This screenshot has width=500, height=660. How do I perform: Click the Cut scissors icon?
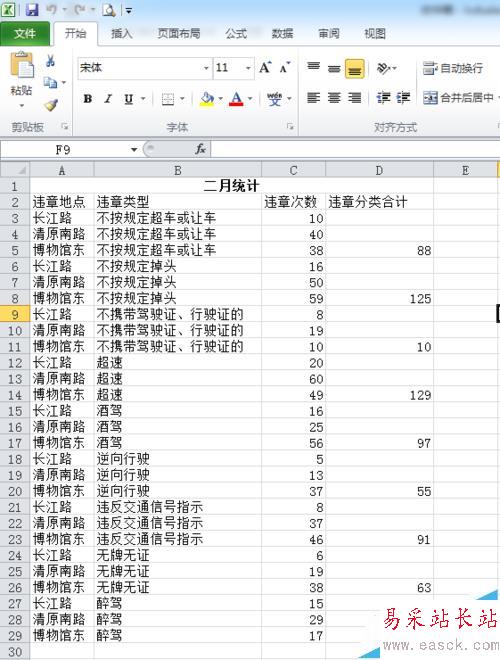(51, 61)
